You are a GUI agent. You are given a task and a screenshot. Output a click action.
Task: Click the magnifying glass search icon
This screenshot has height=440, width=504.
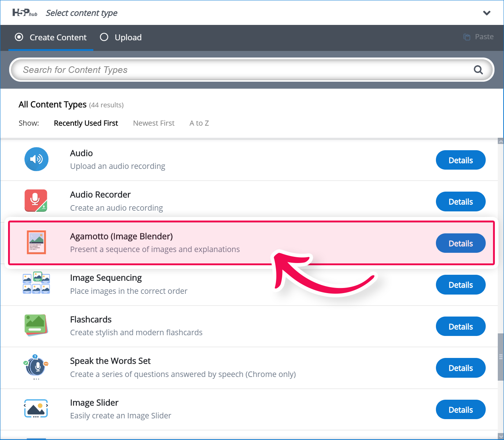click(x=478, y=70)
